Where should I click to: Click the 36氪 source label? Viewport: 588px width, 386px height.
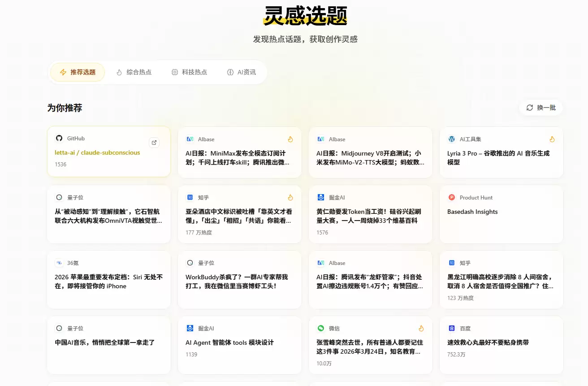[73, 263]
